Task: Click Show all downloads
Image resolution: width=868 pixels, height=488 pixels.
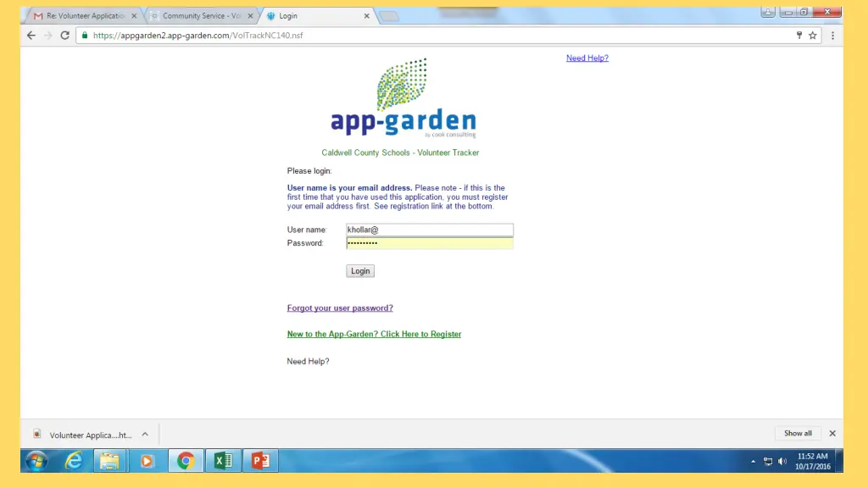Action: 798,433
